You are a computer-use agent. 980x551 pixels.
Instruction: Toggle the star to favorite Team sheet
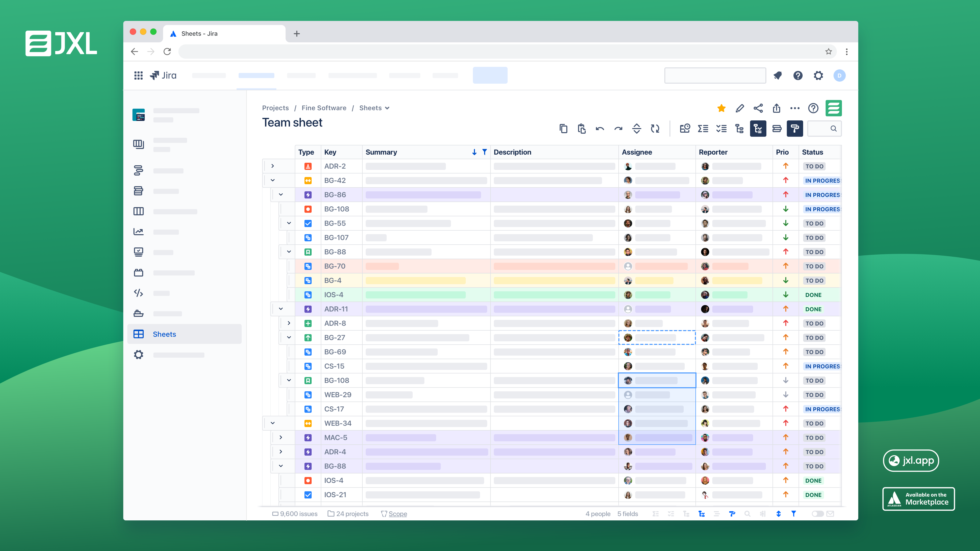(721, 108)
